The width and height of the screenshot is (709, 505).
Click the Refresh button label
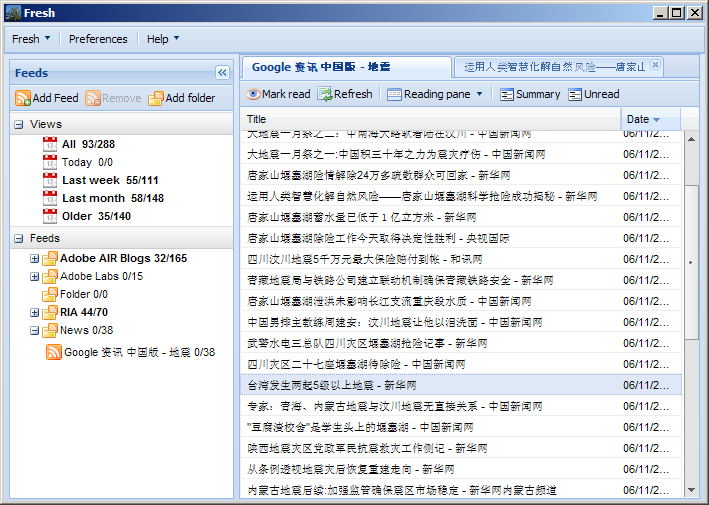pyautogui.click(x=353, y=94)
